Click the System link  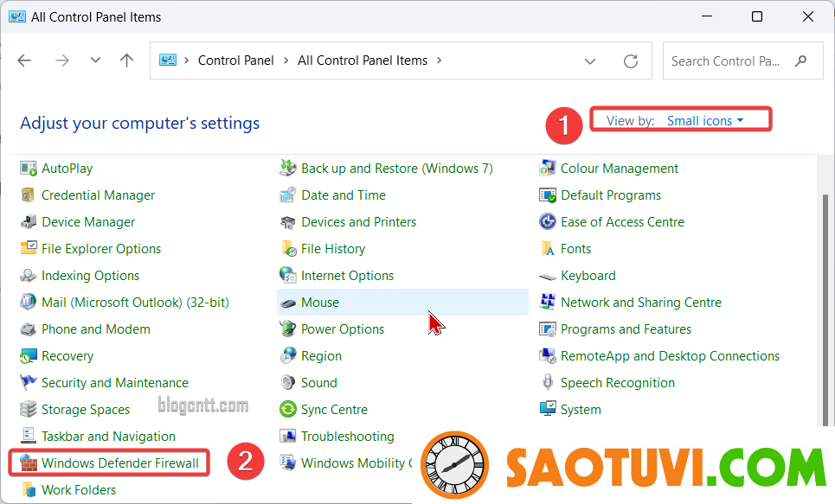coord(581,410)
